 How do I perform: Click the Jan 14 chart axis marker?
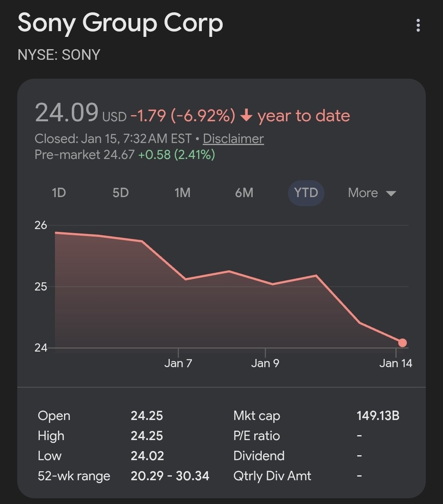395,363
